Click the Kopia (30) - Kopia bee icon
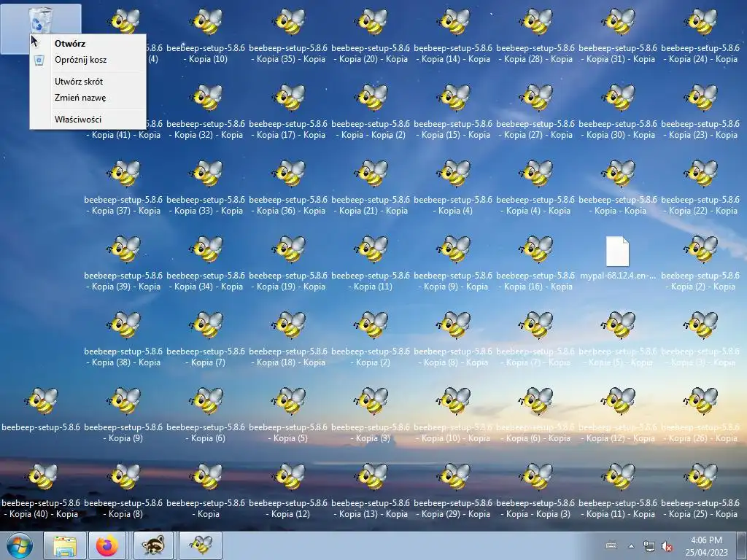747x560 pixels. pos(618,97)
